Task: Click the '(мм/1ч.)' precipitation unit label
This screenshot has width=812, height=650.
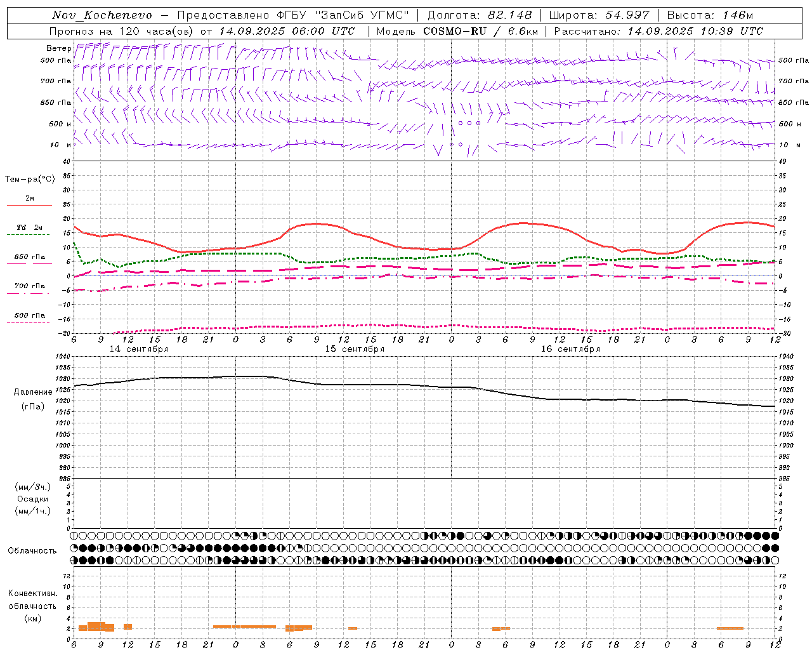Action: [32, 511]
